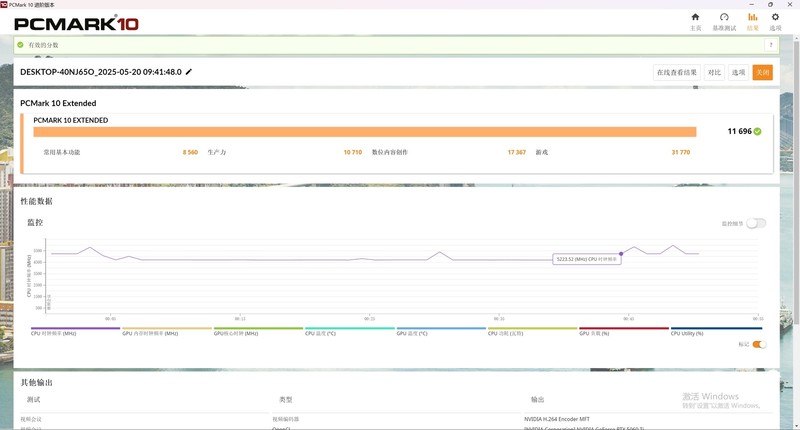This screenshot has height=430, width=800.
Task: Open the Home (主页) page
Action: click(x=695, y=21)
